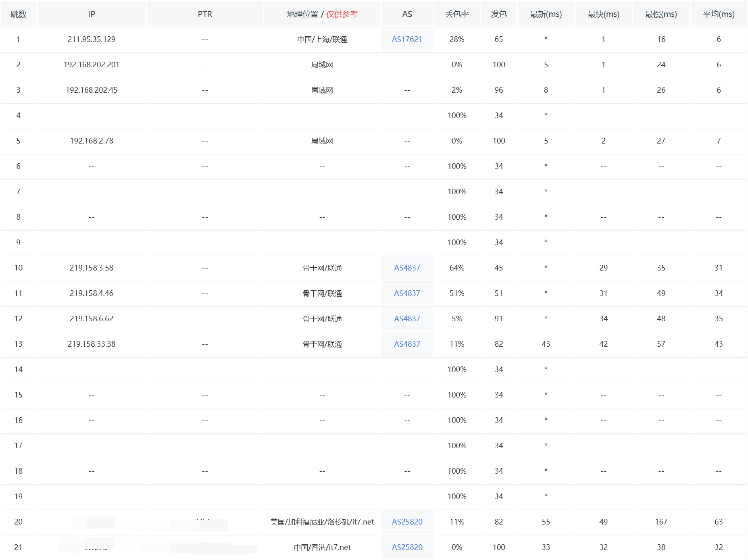Click the IP column header

(92, 14)
